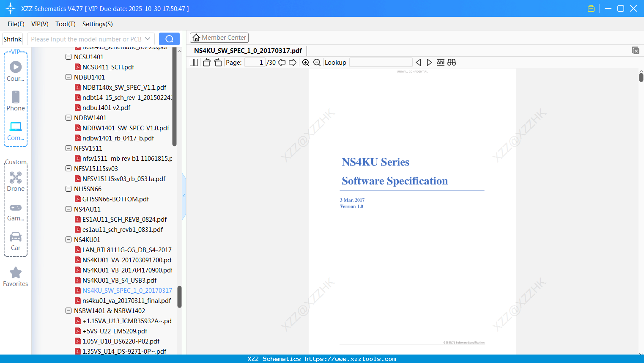The width and height of the screenshot is (644, 363).
Task: Rotate the page clockwise
Action: [x=218, y=62]
